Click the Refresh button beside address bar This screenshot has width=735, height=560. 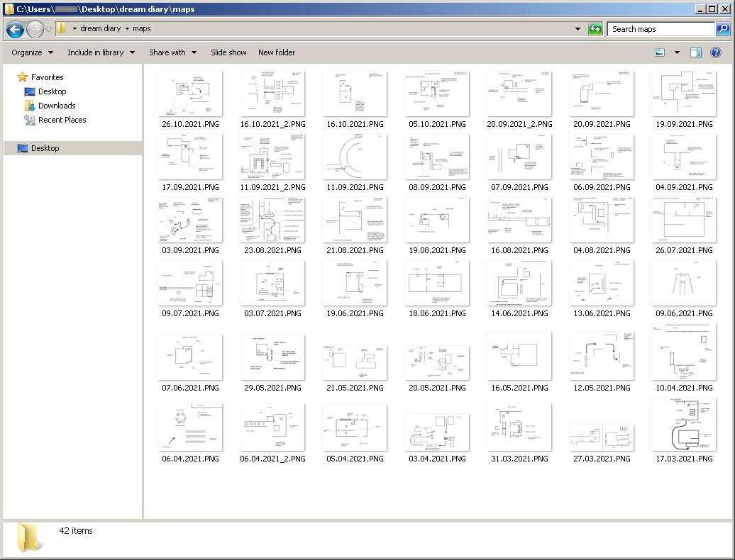[595, 29]
